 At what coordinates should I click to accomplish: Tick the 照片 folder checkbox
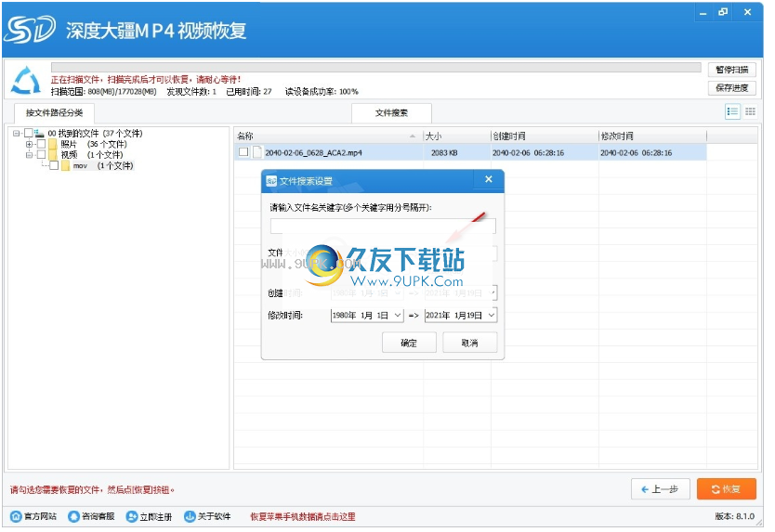tap(42, 144)
